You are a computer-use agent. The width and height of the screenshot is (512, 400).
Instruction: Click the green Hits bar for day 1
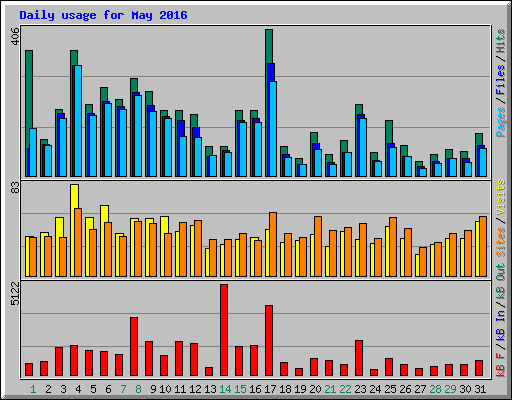29,90
